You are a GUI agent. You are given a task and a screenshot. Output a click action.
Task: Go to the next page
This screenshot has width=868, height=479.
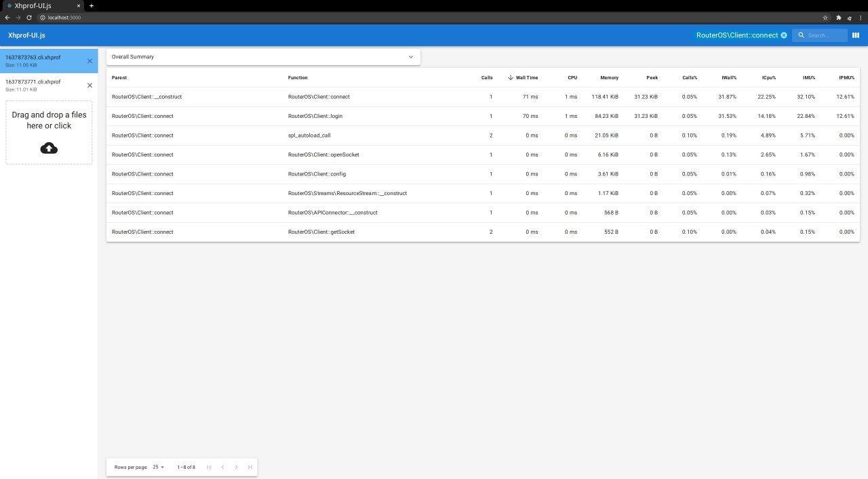point(236,467)
